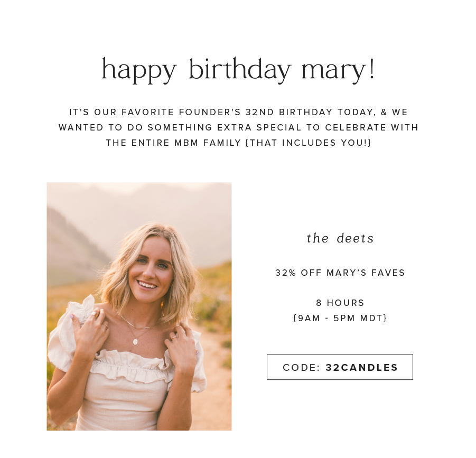This screenshot has width=476, height=458.
Task: Click the '{9AM - 5PM MDT}' time range
Action: [x=340, y=318]
